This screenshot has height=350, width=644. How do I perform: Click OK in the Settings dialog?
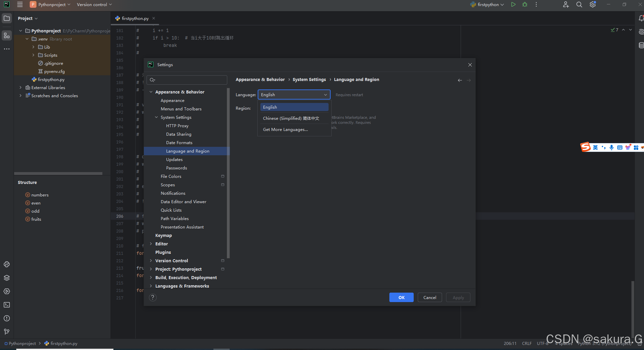[401, 297]
